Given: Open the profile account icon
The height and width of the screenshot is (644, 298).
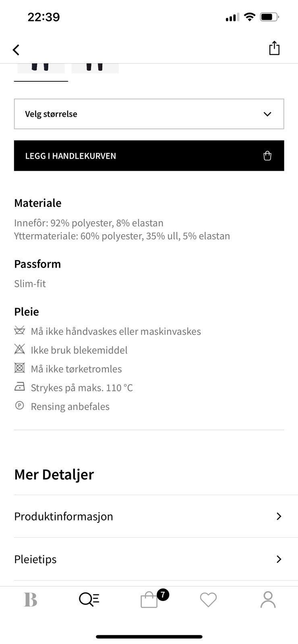Looking at the screenshot, I should [x=268, y=599].
